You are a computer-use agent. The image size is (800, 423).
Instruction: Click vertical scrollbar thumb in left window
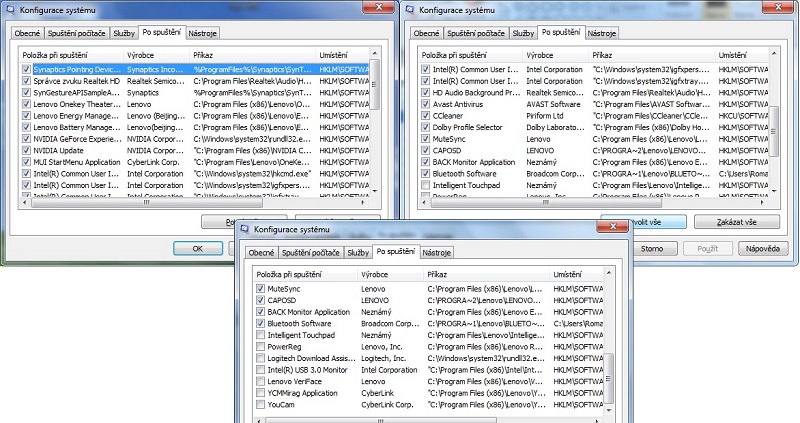[374, 84]
